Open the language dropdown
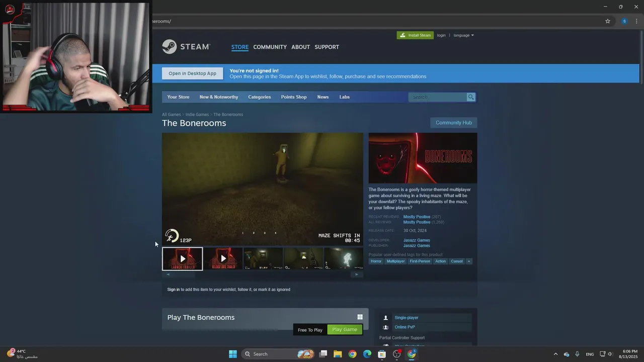The image size is (644, 362). point(463,35)
